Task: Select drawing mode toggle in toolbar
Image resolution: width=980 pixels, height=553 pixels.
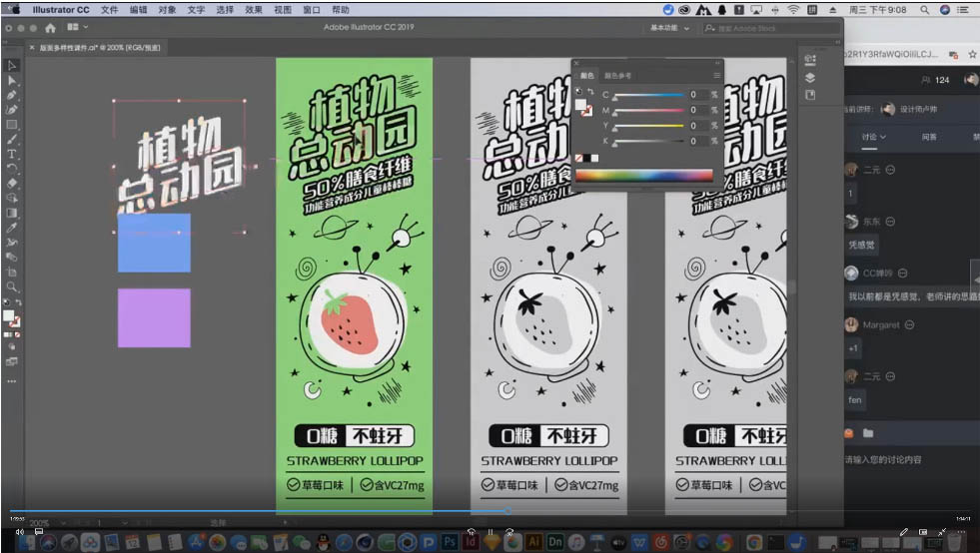Action: (11, 346)
